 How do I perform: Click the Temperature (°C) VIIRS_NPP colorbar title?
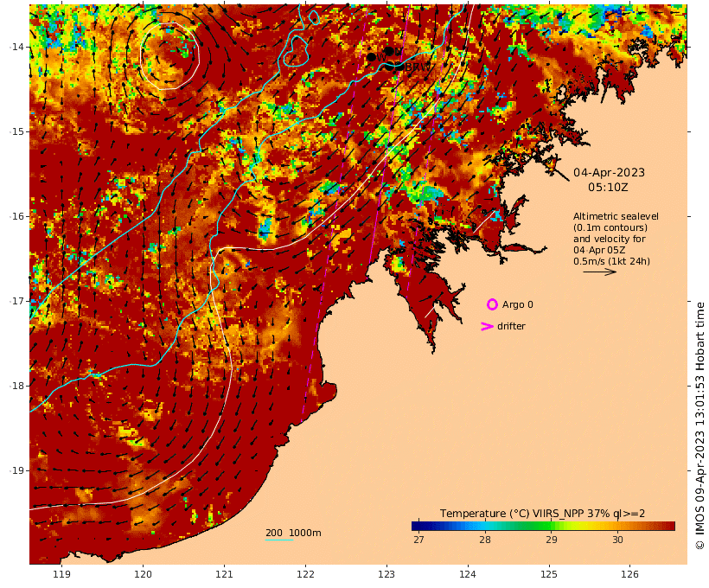tap(542, 514)
